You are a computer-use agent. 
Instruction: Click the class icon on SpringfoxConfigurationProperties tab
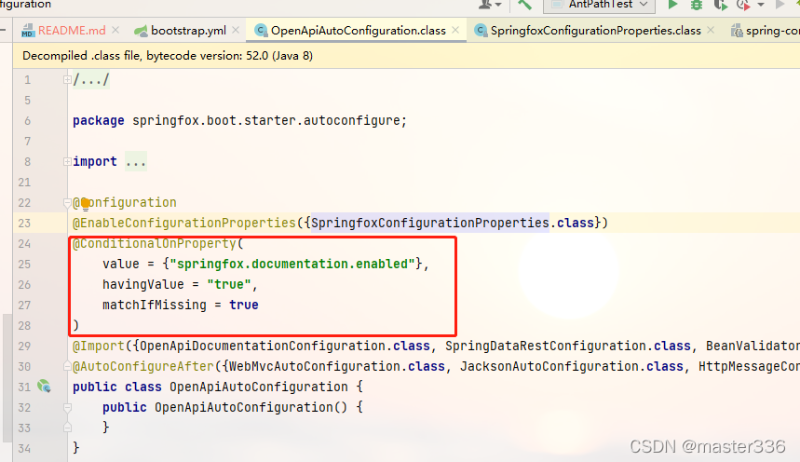click(x=481, y=31)
